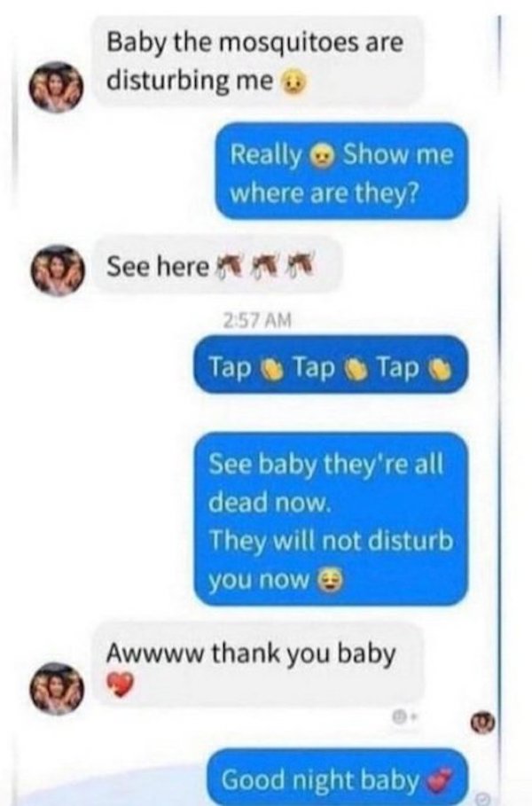Select the Tap Tap Tap message bubble
This screenshot has width=532, height=806.
click(331, 364)
